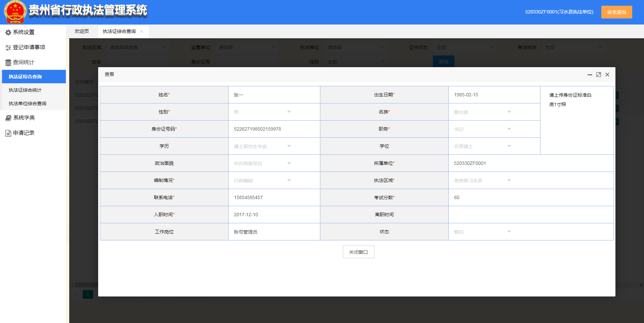
Task: Click the 安全退出 button
Action: tap(616, 12)
